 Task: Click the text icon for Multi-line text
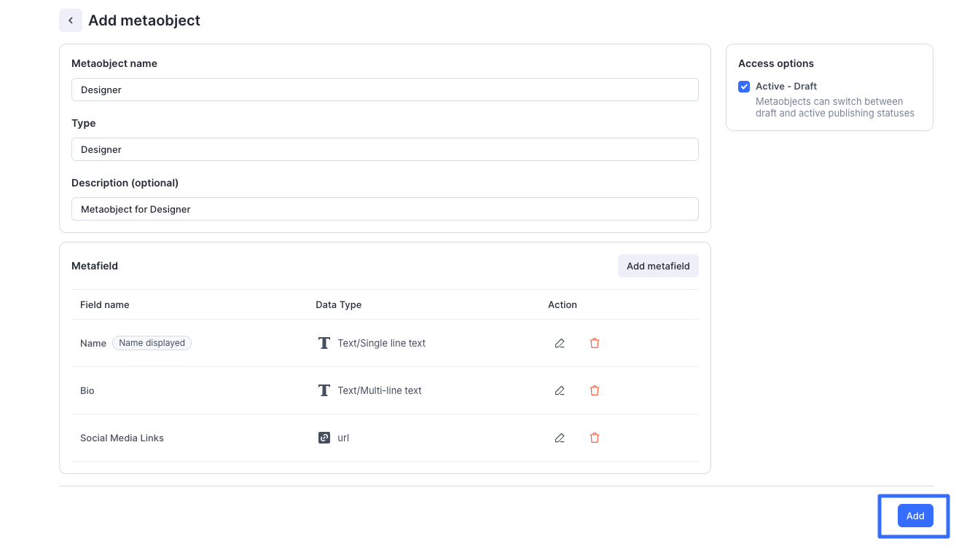[x=324, y=390]
